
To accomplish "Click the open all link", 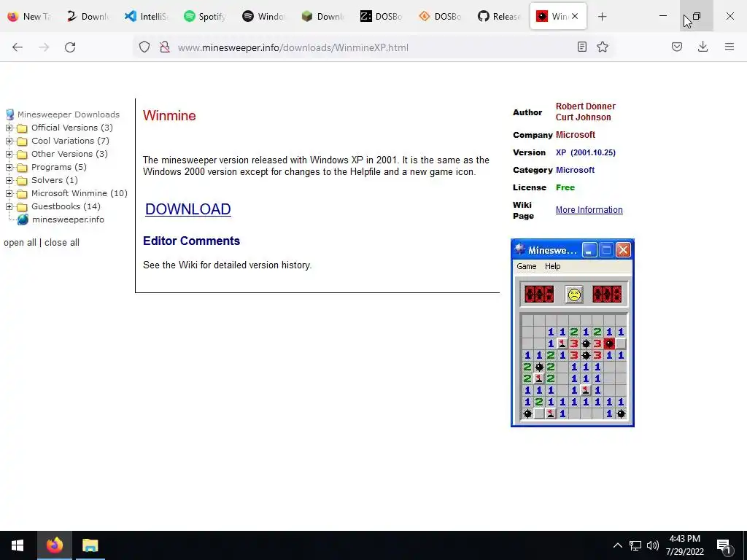I will click(x=20, y=242).
